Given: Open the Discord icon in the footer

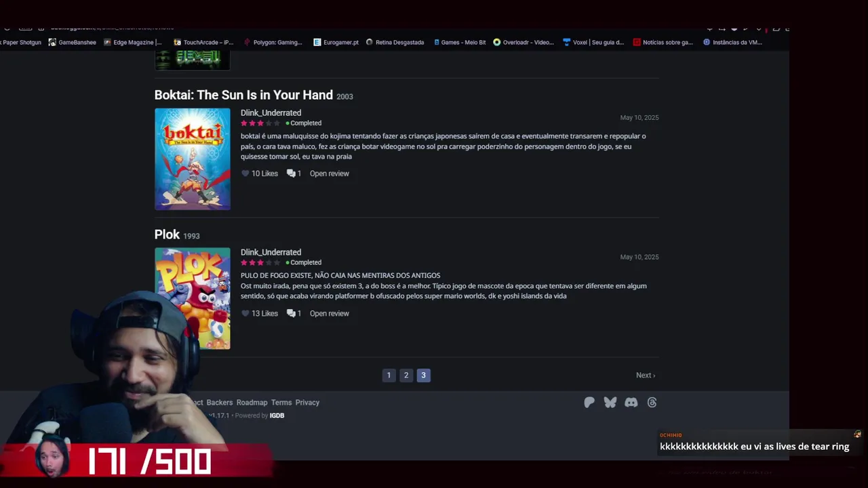Looking at the screenshot, I should [x=631, y=403].
